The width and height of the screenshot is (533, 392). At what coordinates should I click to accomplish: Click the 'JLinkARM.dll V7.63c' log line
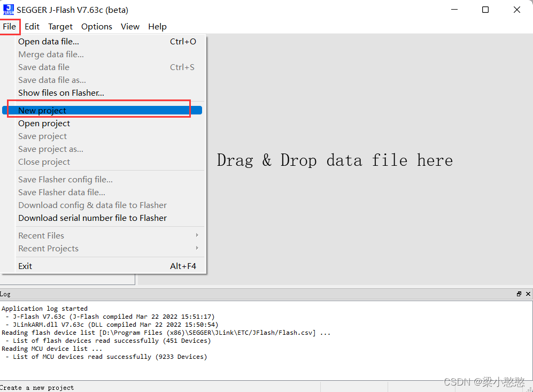click(x=112, y=325)
